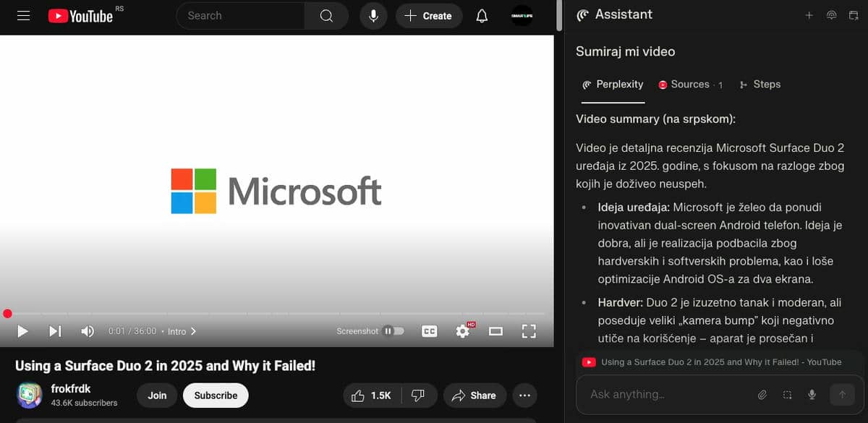Screen dimensions: 868x423
Task: Open video settings gear
Action: pyautogui.click(x=462, y=331)
